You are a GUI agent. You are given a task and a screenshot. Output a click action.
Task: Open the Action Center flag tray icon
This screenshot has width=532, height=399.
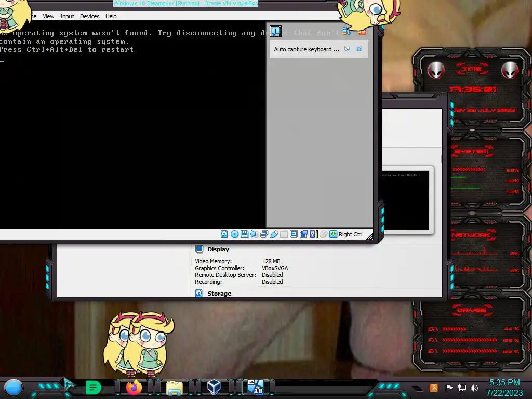pos(449,388)
